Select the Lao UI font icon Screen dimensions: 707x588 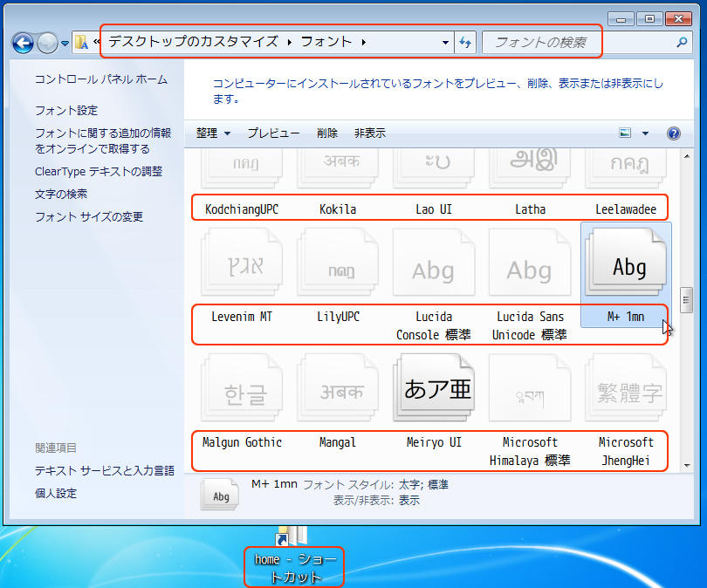[x=434, y=168]
